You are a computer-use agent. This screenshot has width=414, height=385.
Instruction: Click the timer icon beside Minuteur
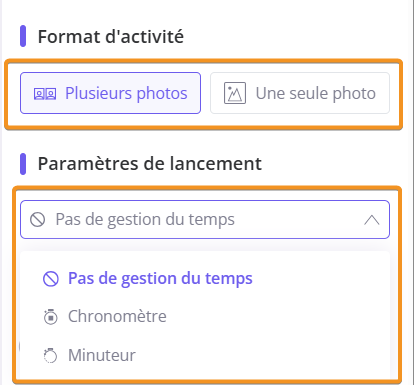(51, 355)
